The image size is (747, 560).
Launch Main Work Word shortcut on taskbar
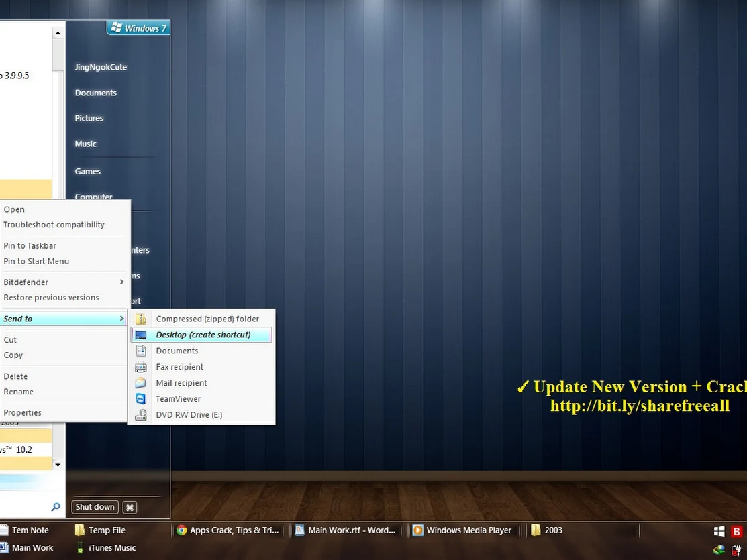tap(27, 548)
